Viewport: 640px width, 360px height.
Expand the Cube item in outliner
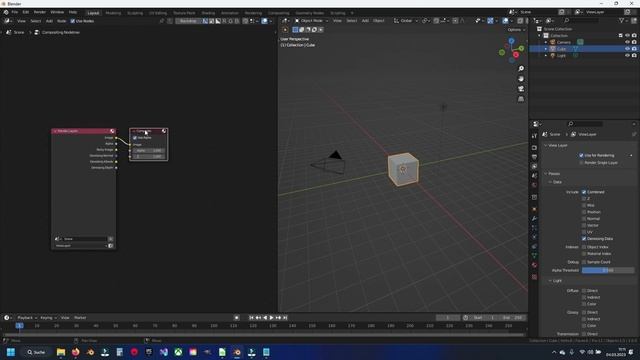click(546, 49)
